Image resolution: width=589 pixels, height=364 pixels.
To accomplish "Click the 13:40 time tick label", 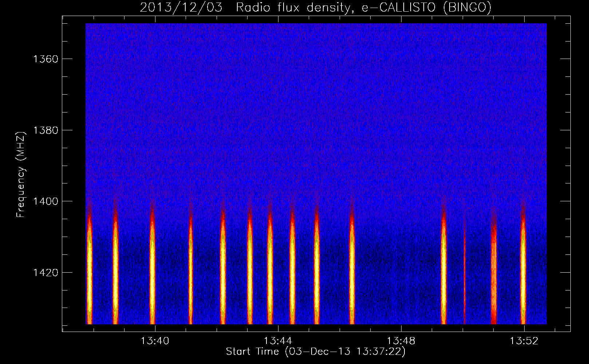I will click(155, 341).
